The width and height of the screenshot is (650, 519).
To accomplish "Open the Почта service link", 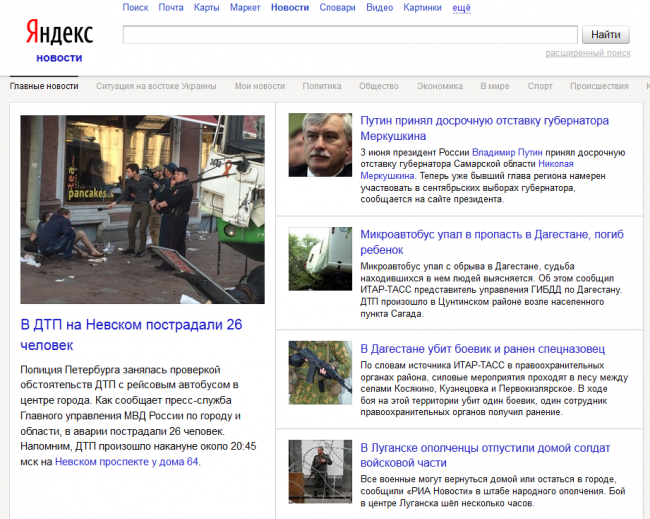I will [171, 7].
